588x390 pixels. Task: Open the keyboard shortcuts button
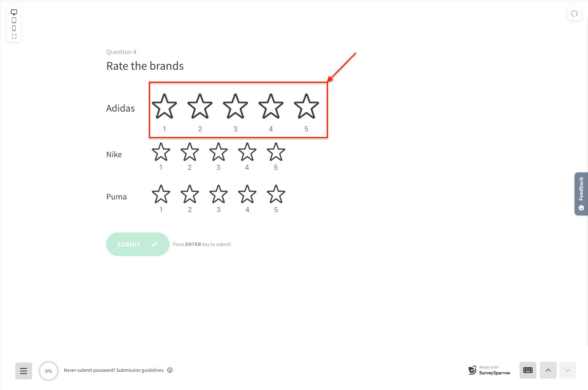tap(528, 370)
